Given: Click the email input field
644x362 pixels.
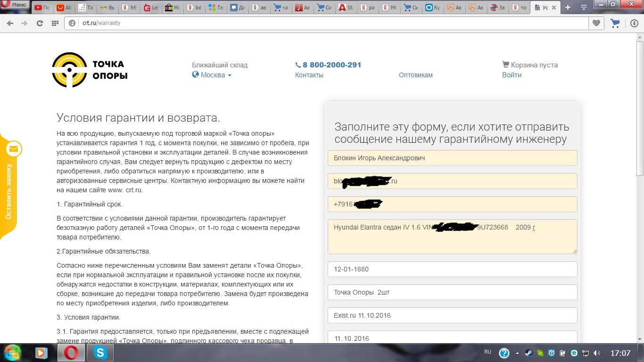Looking at the screenshot, I should click(x=453, y=181).
